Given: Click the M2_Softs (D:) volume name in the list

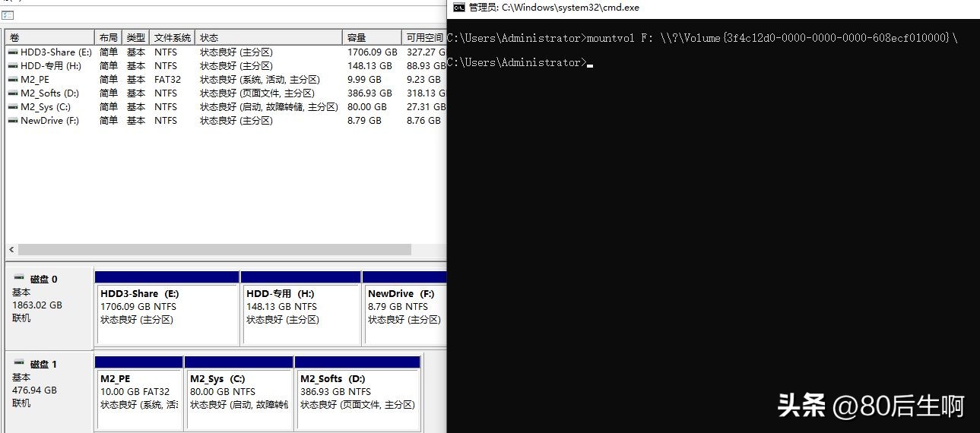Looking at the screenshot, I should 51,93.
